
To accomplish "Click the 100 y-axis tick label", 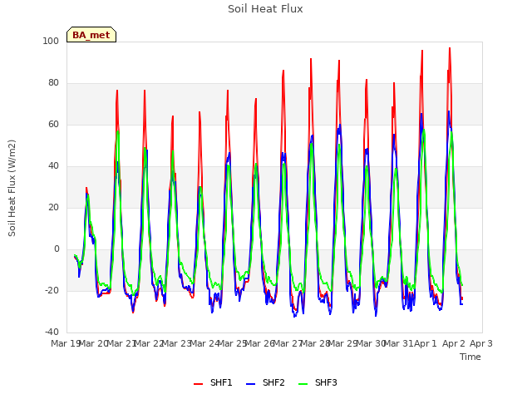I will point(51,41).
